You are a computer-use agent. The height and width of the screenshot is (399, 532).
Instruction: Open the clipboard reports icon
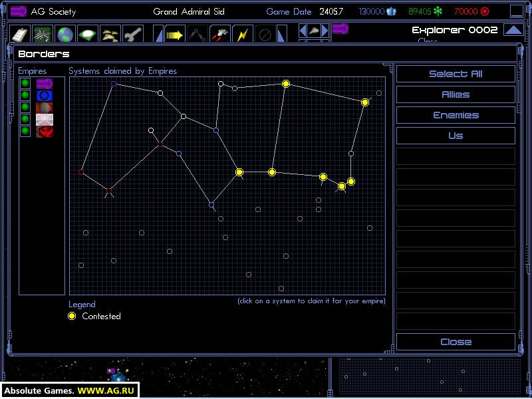tap(20, 34)
